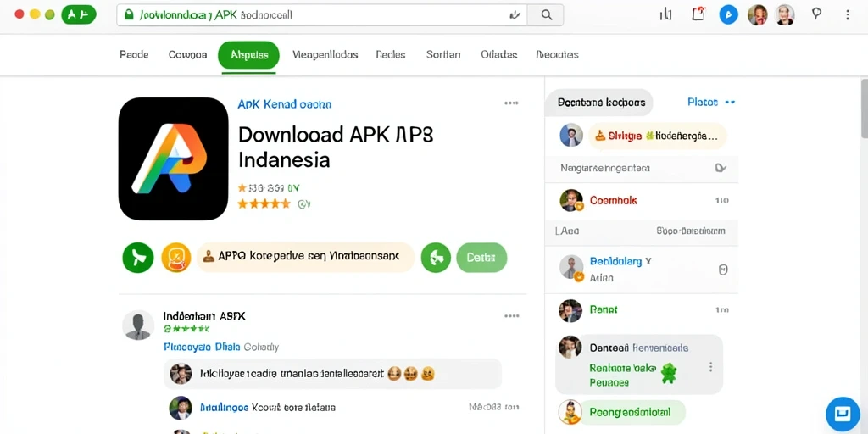The width and height of the screenshot is (868, 434).
Task: Click the comment bubble with emoji faces
Action: coord(332,374)
